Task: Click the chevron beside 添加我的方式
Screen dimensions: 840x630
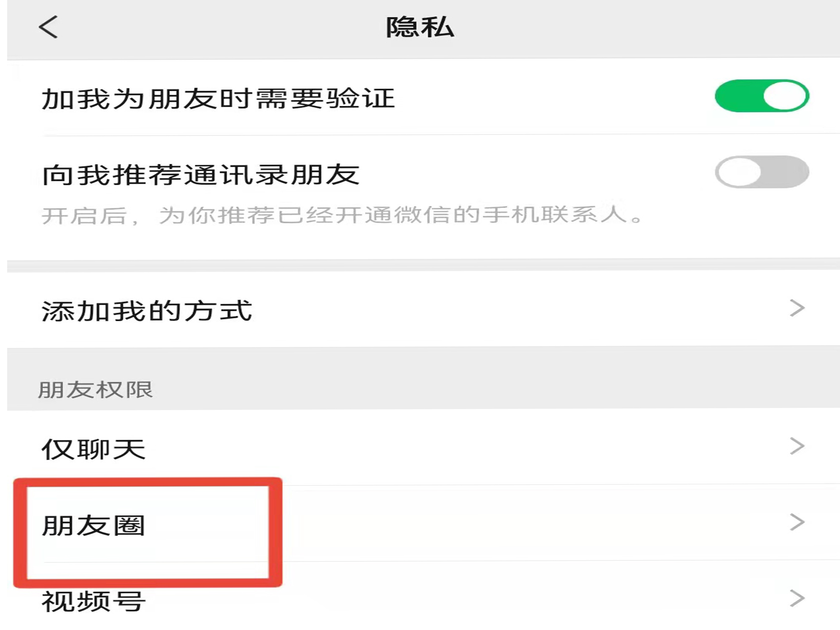Action: pyautogui.click(x=797, y=308)
